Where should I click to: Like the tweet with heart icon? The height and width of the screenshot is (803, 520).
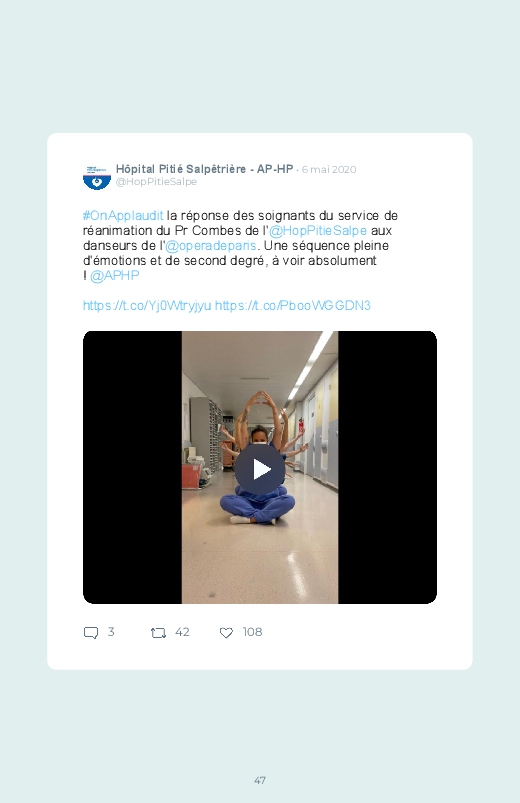tap(226, 633)
